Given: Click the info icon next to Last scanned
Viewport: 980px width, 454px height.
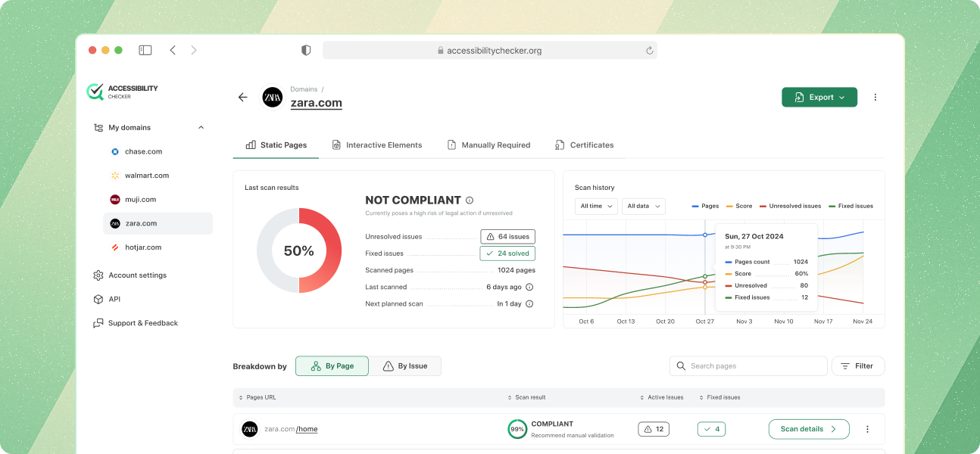Looking at the screenshot, I should point(529,287).
